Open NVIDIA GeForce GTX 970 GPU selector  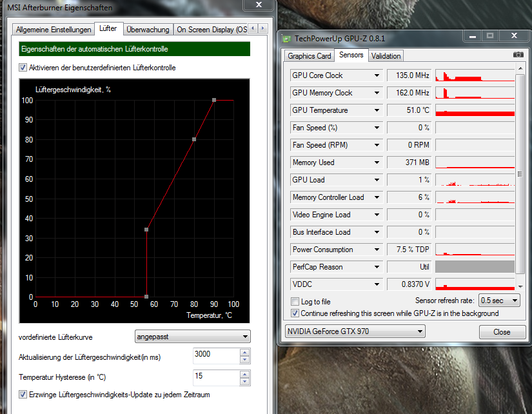pos(355,331)
